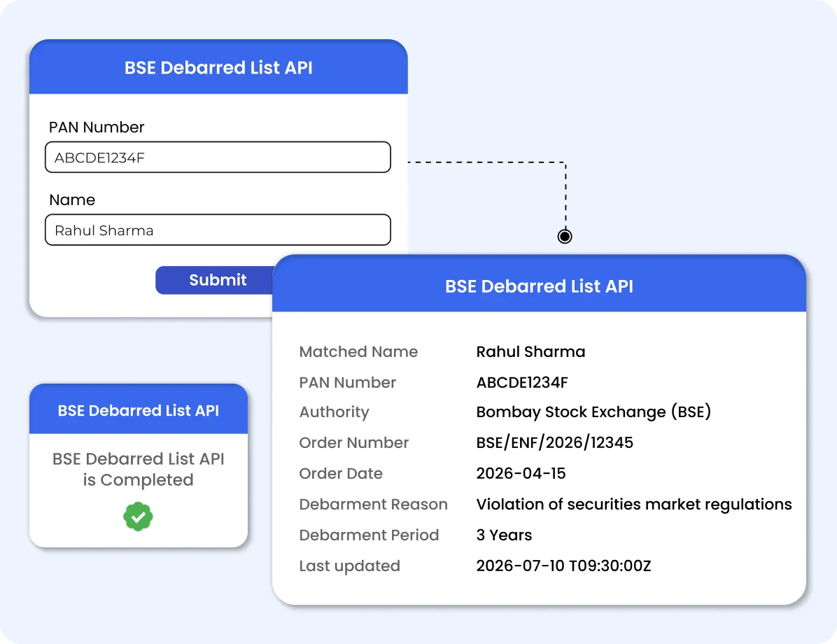Screen dimensions: 837x644
Task: Click the black connector endpoint dot
Action: pos(565,236)
